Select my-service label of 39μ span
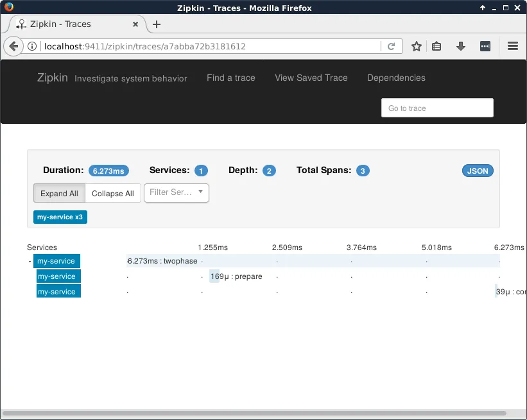The width and height of the screenshot is (527, 420). click(x=58, y=292)
